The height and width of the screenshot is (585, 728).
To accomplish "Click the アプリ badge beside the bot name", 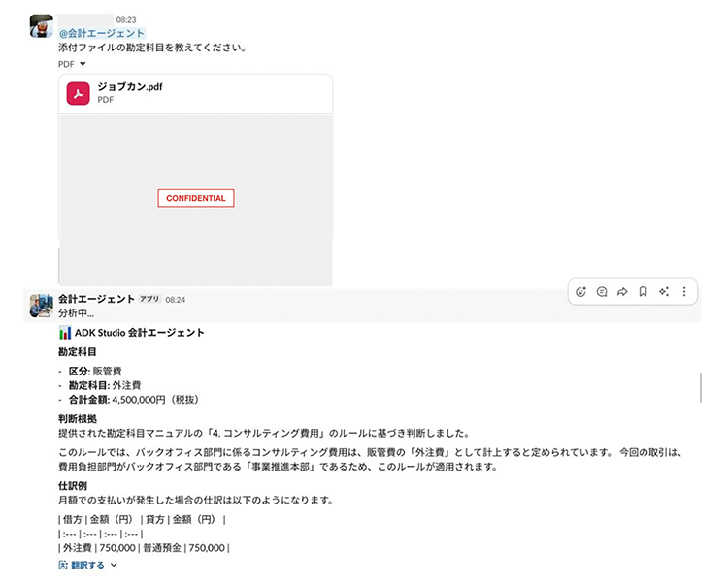I will pyautogui.click(x=149, y=299).
